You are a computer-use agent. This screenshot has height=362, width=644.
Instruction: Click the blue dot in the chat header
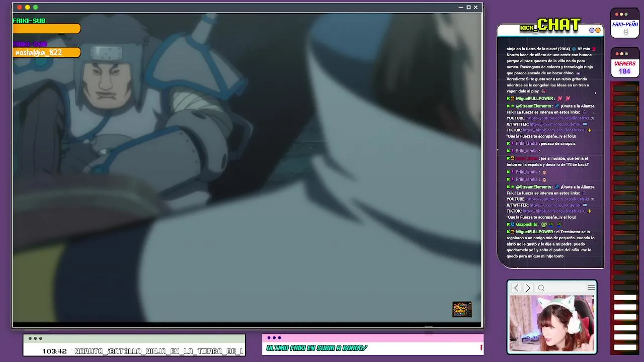coord(592,30)
